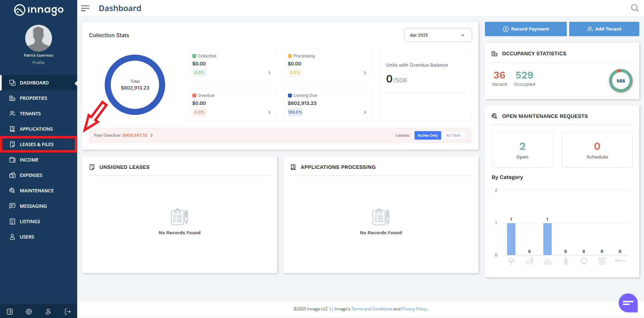Image resolution: width=644 pixels, height=318 pixels.
Task: Click the Patrick Guerreau profile avatar
Action: pyautogui.click(x=39, y=38)
